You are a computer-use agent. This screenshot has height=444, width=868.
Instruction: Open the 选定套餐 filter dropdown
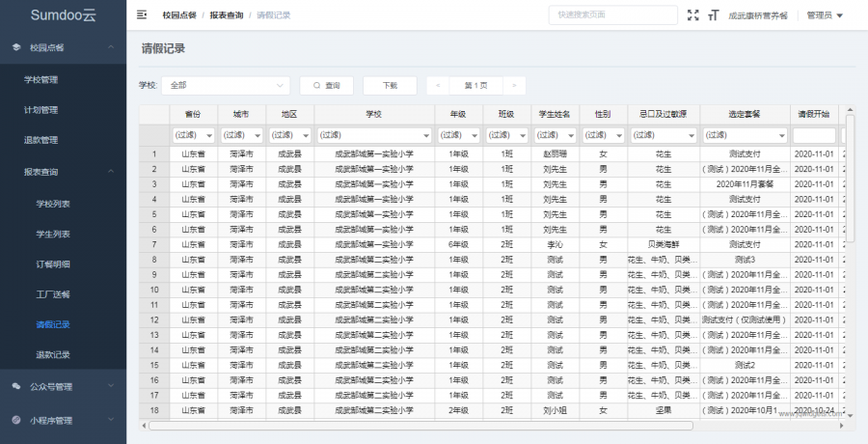746,135
